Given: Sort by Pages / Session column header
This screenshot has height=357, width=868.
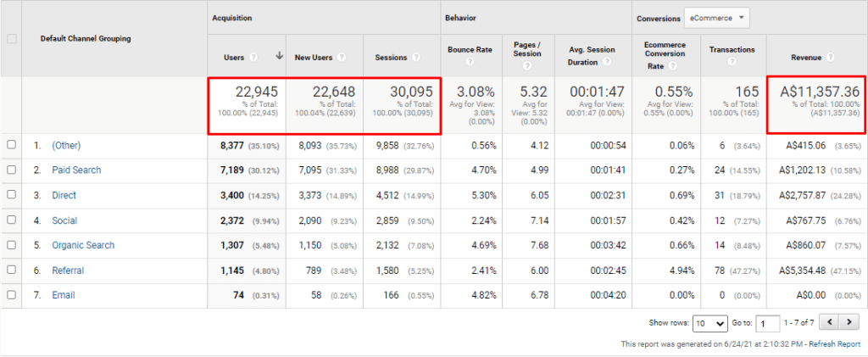Looking at the screenshot, I should (527, 50).
